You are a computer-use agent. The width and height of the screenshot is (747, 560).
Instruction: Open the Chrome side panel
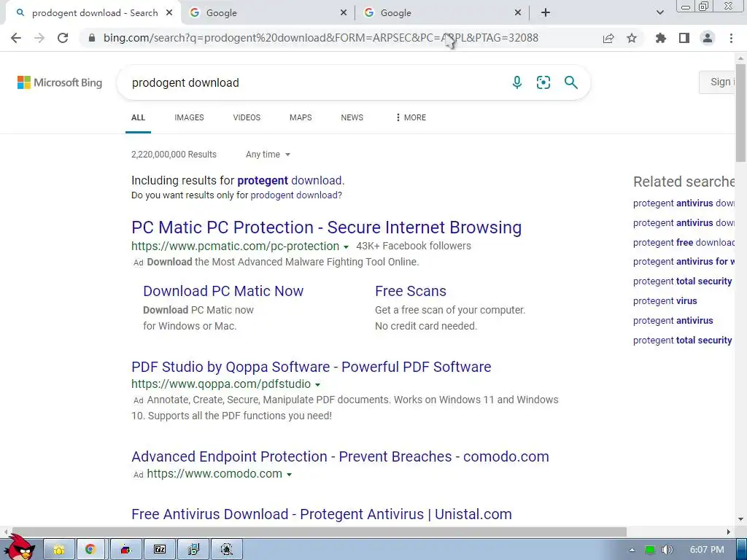click(x=684, y=38)
